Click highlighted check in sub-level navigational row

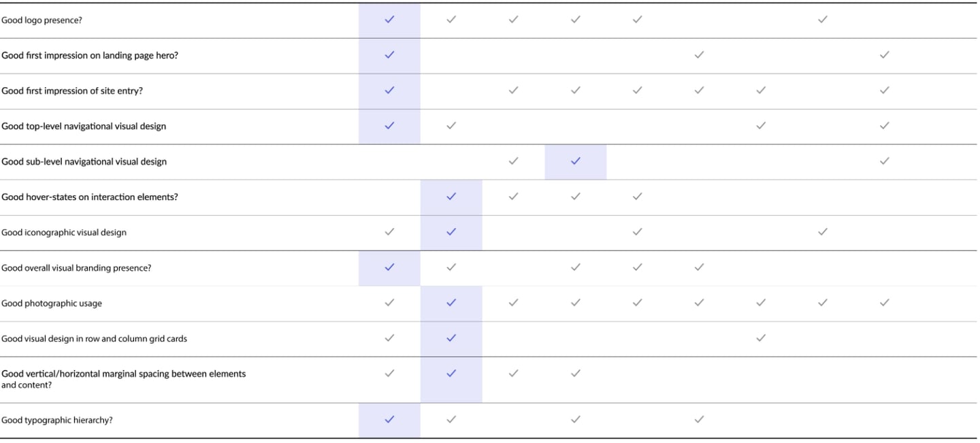tap(575, 161)
